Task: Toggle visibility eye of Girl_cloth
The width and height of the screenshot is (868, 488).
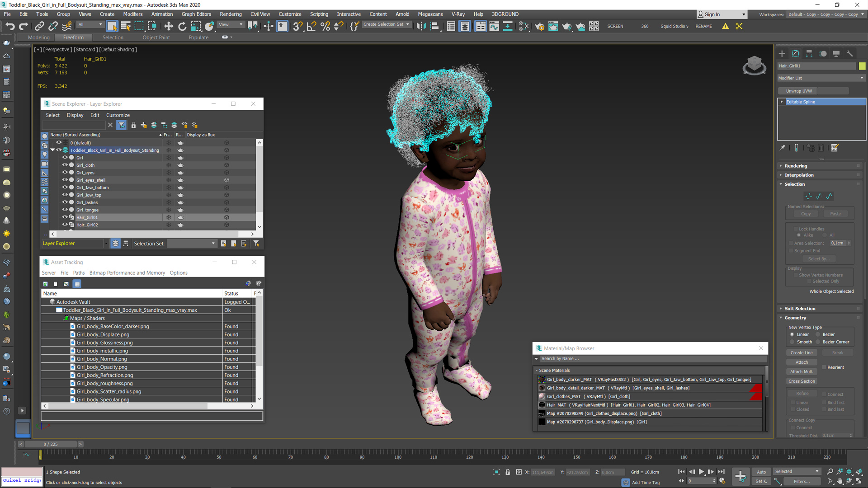Action: (x=65, y=165)
